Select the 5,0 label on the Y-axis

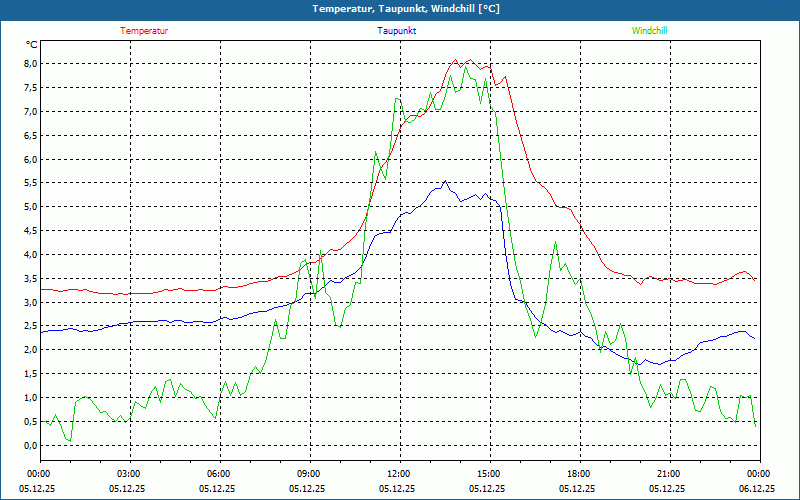coord(30,207)
